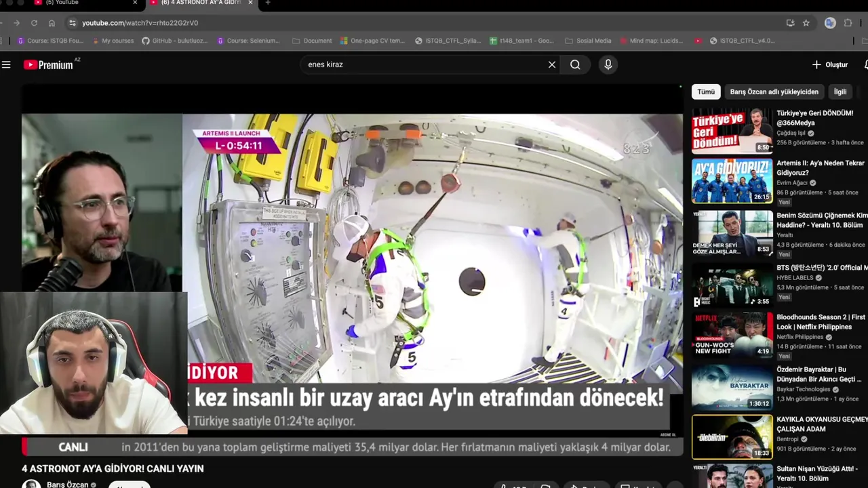Click the main video player

pos(352,271)
